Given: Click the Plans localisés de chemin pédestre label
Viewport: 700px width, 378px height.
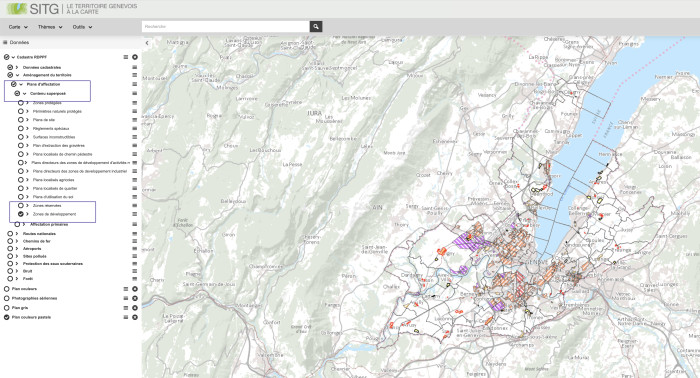Looking at the screenshot, I should click(62, 154).
